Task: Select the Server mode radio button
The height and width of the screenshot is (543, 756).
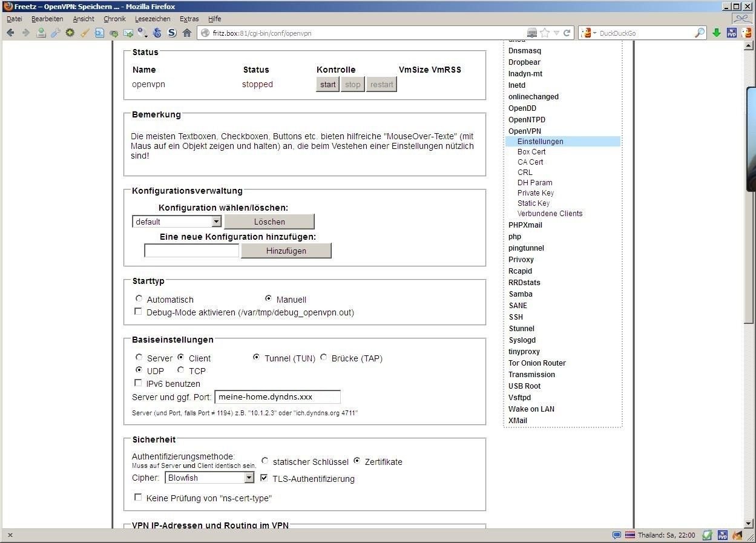Action: pyautogui.click(x=139, y=357)
